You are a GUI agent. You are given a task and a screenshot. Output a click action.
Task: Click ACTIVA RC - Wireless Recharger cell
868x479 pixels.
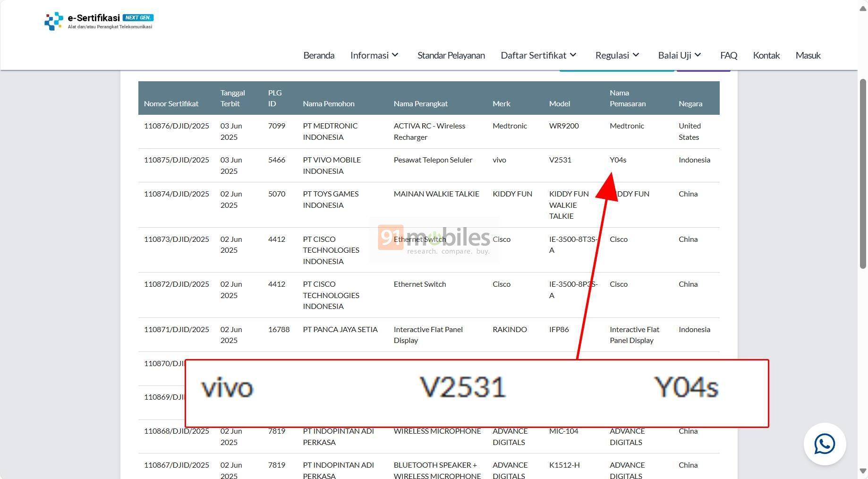pyautogui.click(x=429, y=131)
